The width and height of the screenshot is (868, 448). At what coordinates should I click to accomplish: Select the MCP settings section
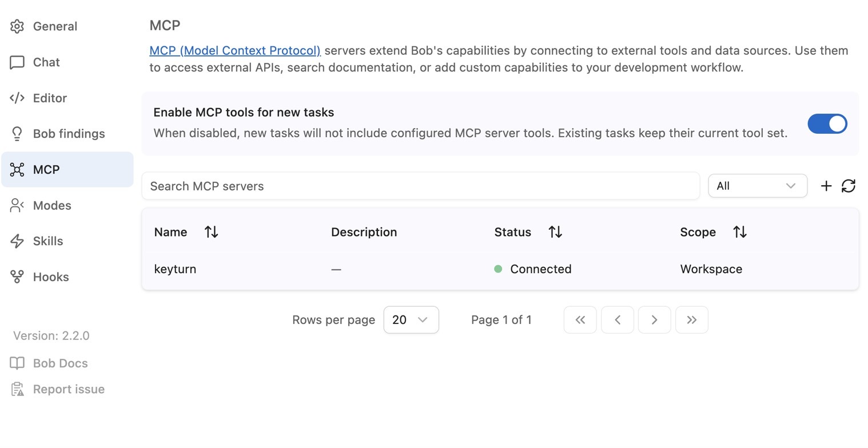[x=67, y=170]
